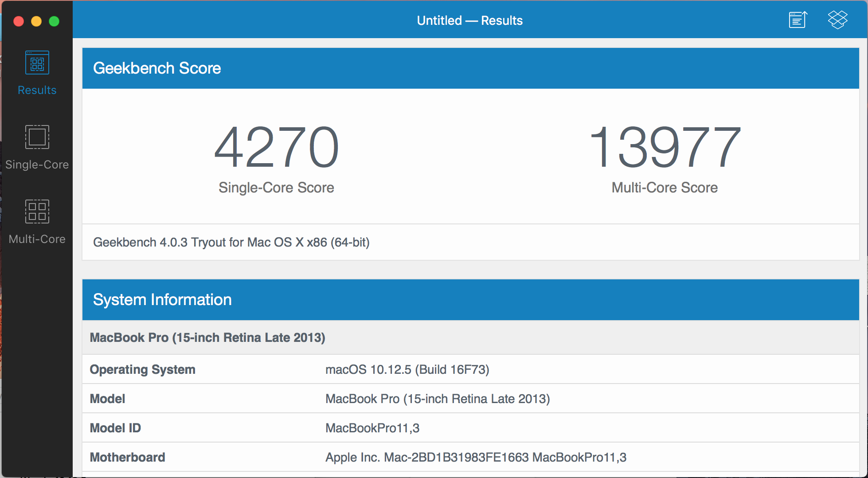Select the MacBookPro11,3 model ID value

[x=372, y=428]
